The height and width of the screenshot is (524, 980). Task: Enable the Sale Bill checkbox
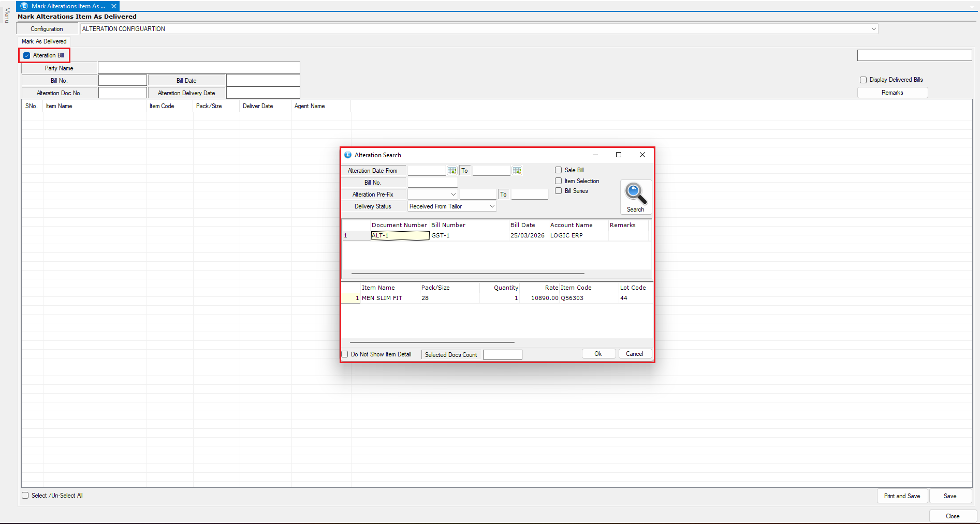(x=558, y=170)
